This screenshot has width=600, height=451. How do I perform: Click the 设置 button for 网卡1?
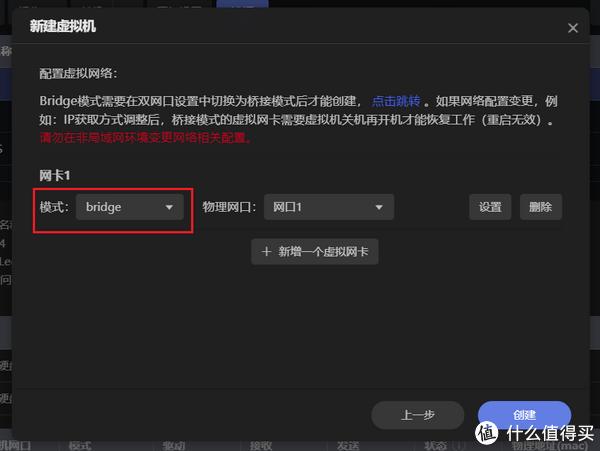(490, 207)
